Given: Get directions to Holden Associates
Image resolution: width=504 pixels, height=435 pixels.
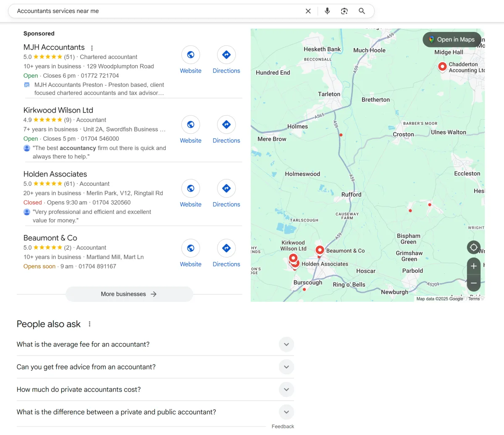Looking at the screenshot, I should pyautogui.click(x=226, y=188).
